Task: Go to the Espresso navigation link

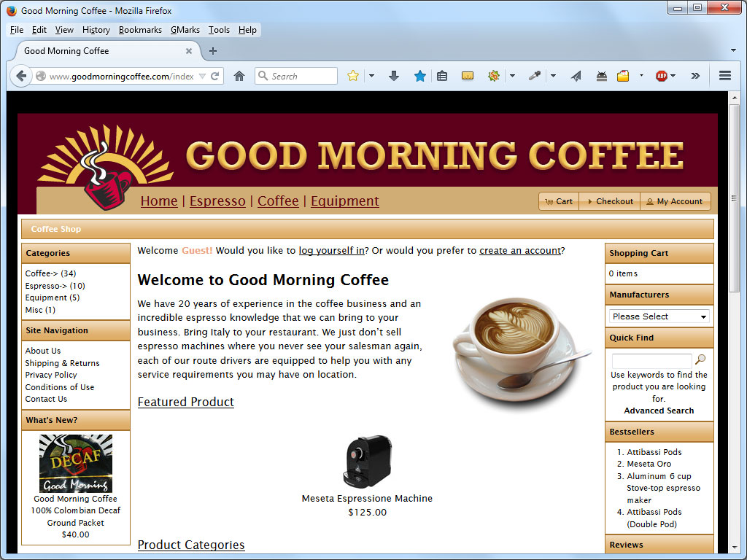Action: coord(217,201)
